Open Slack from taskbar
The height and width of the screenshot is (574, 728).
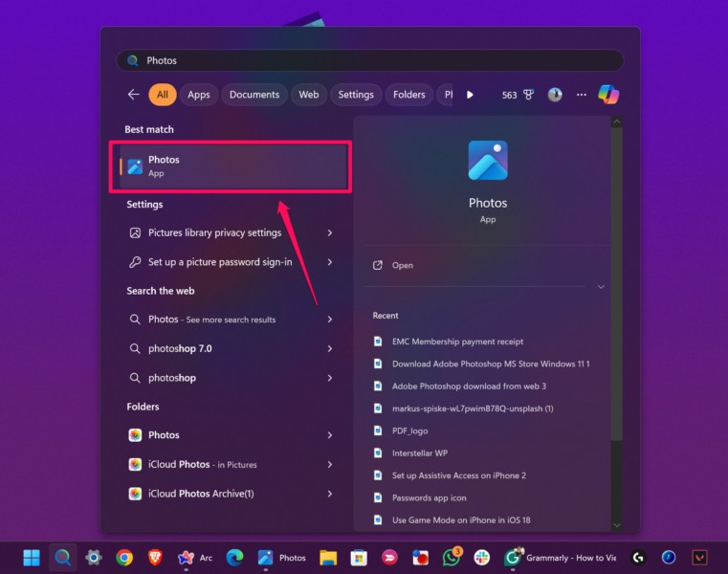pos(481,558)
